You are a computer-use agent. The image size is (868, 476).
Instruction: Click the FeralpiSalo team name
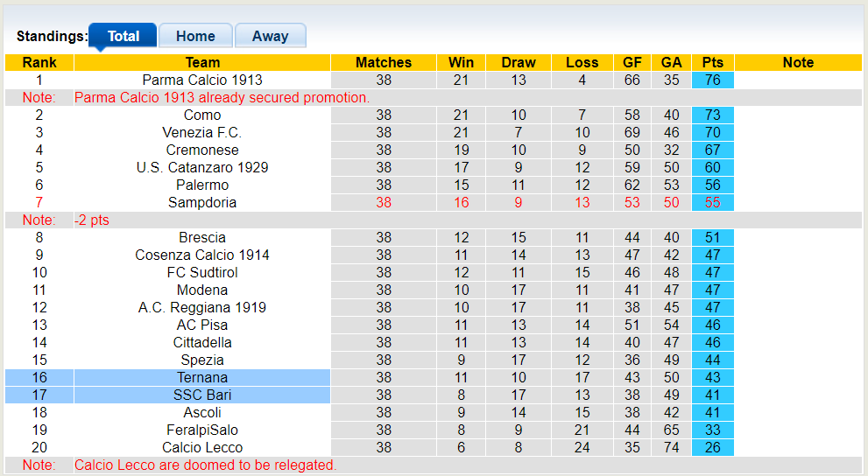click(202, 430)
